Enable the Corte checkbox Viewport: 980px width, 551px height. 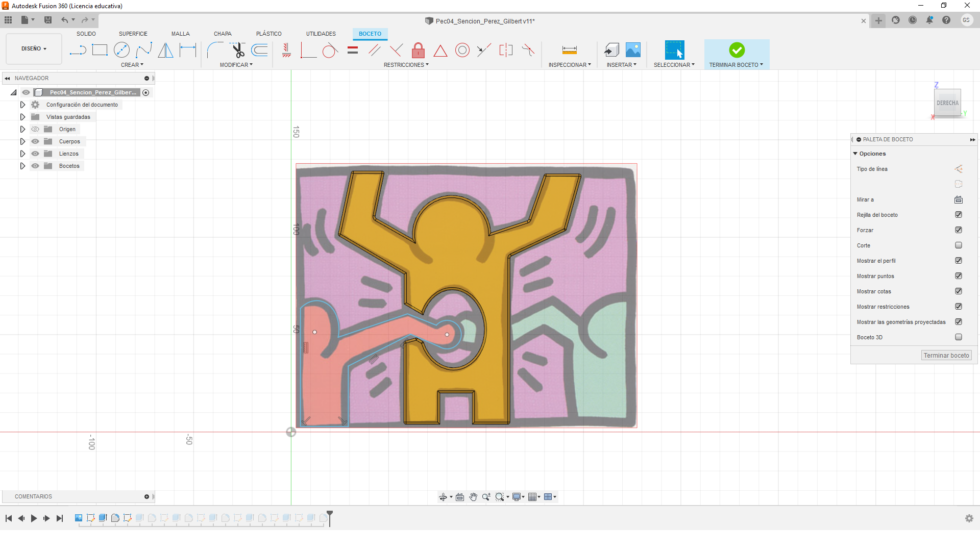(x=958, y=245)
